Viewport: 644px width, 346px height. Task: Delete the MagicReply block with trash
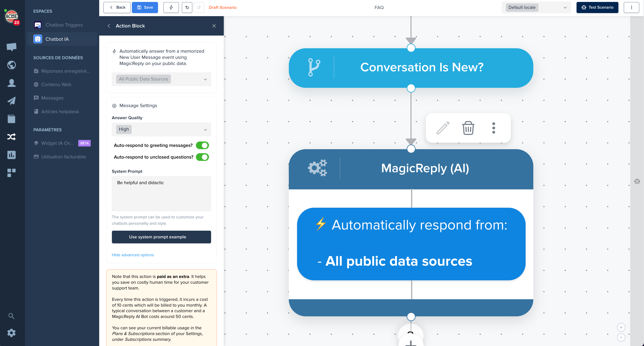click(x=468, y=128)
